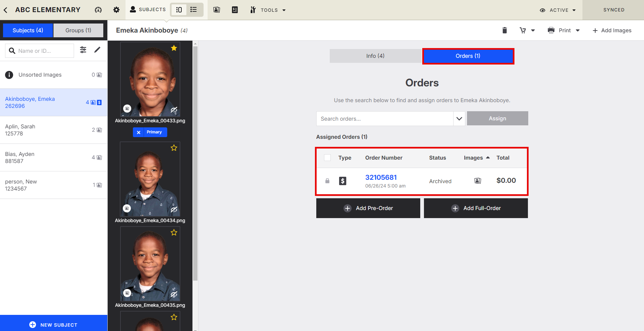Switch to the list view
This screenshot has width=644, height=331.
click(x=193, y=10)
